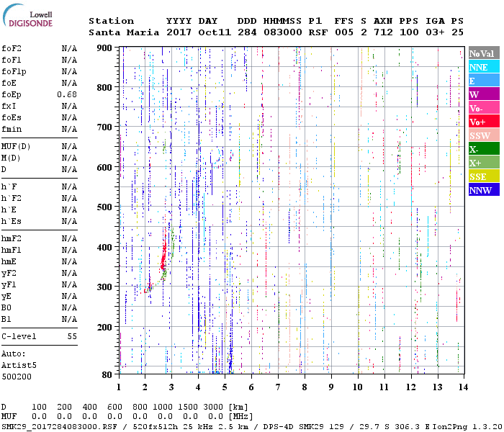Click the Lowell Digisonde logo
The height and width of the screenshot is (432, 504).
click(27, 15)
